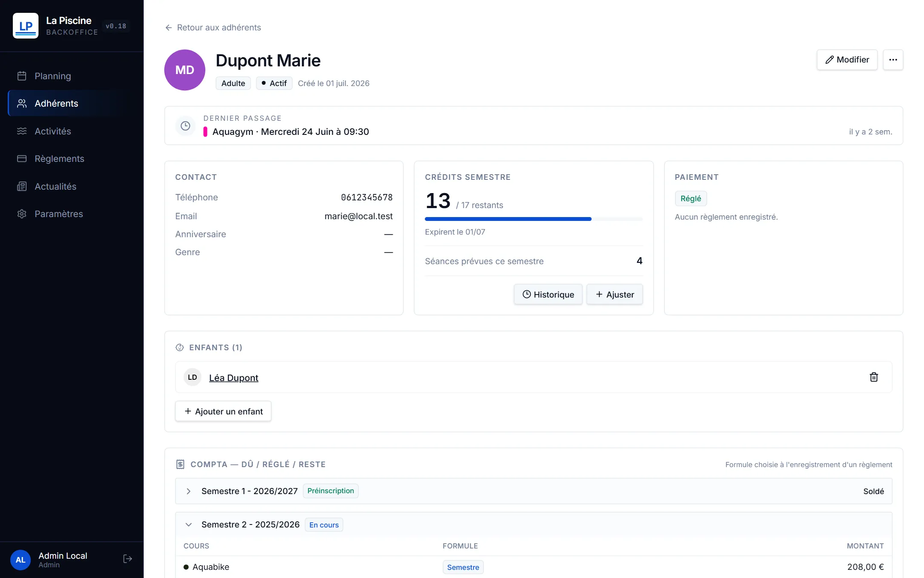Click the En cours badge
This screenshot has height=578, width=924.
tap(324, 525)
